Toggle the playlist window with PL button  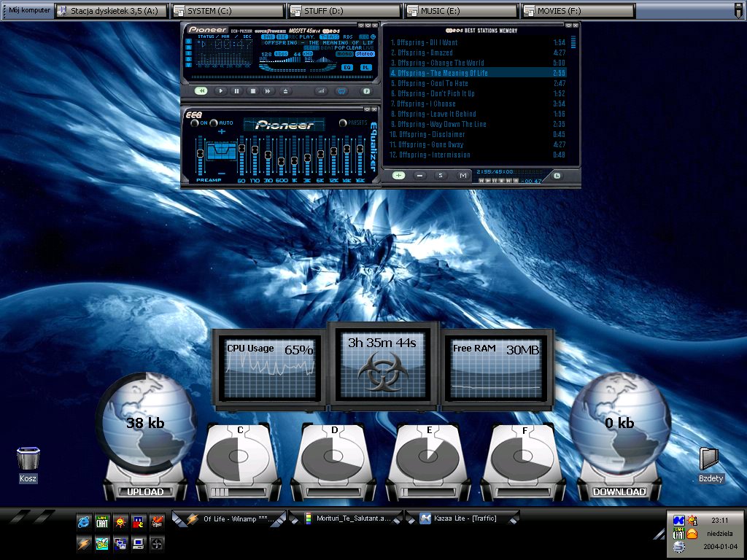(365, 68)
